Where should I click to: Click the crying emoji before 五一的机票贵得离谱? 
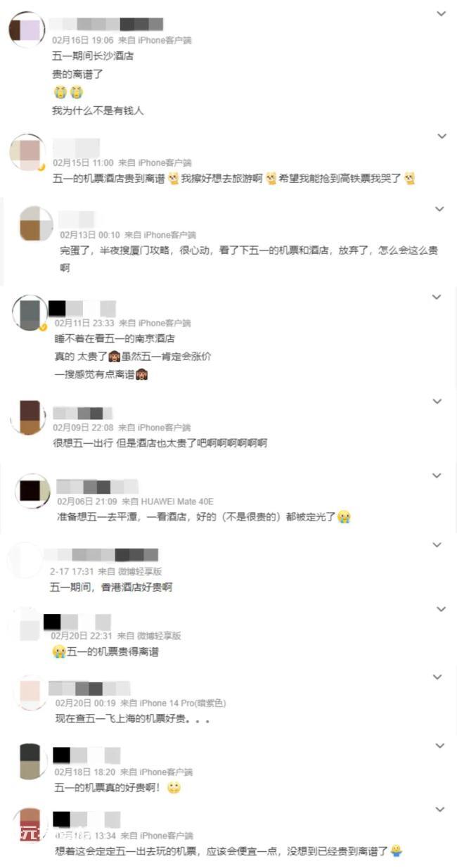point(59,652)
